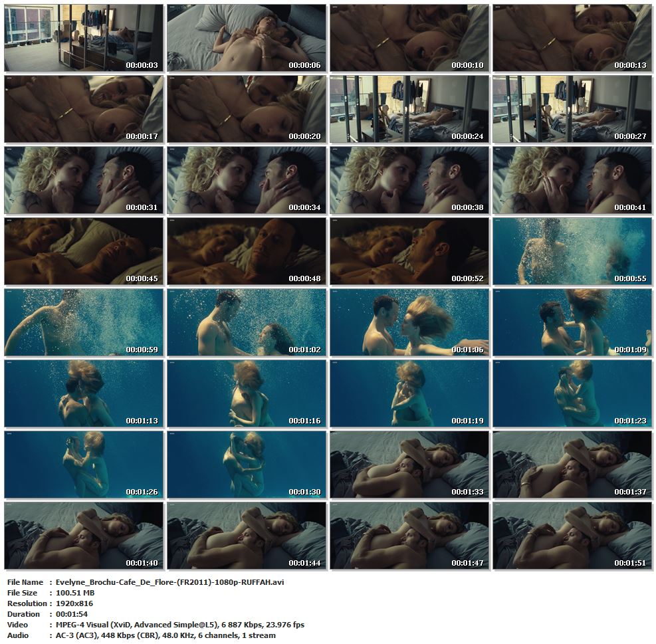Select the frame stamped 00:01:26
The height and width of the screenshot is (644, 656).
point(84,465)
